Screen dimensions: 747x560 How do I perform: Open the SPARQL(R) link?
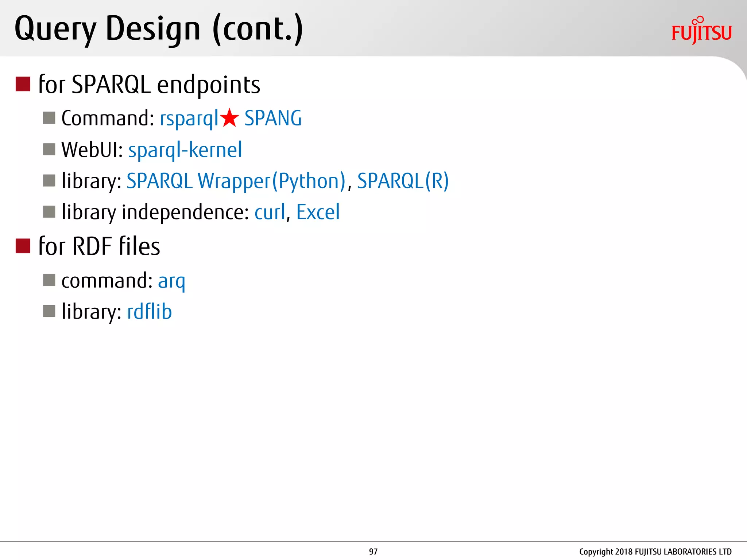pos(403,181)
